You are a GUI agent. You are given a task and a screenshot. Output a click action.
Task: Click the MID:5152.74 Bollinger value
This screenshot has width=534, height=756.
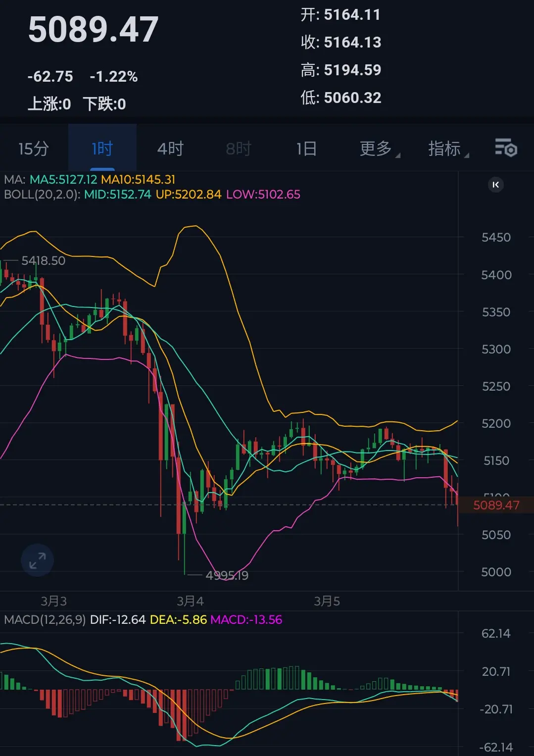tap(118, 194)
